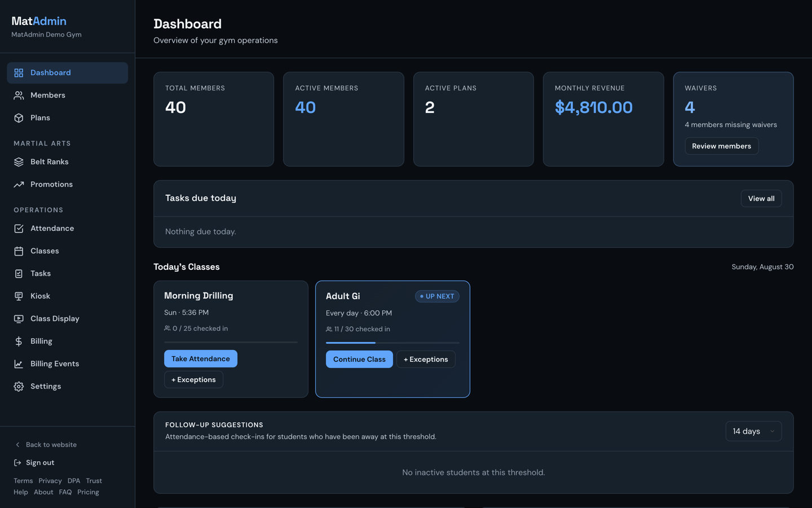
Task: View all tasks due today
Action: tap(761, 199)
